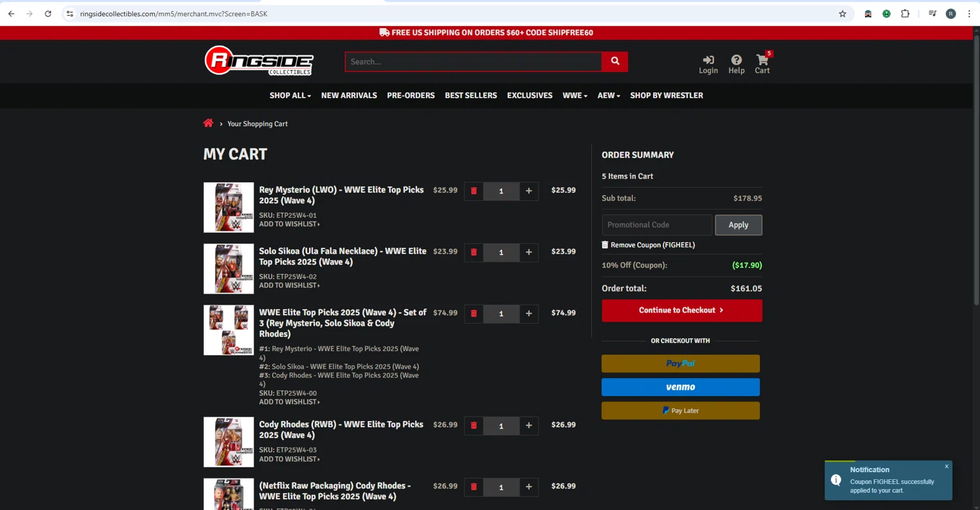Open the Set of 3 product title
The width and height of the screenshot is (980, 510).
pos(342,323)
